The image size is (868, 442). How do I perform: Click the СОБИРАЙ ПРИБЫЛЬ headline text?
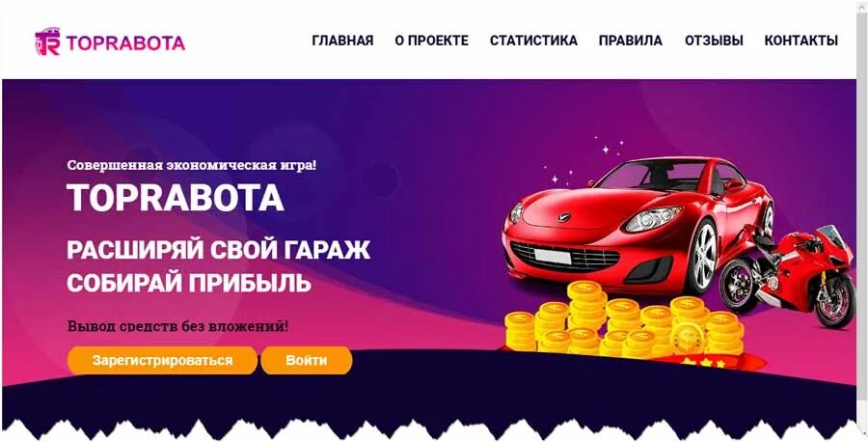(x=189, y=283)
